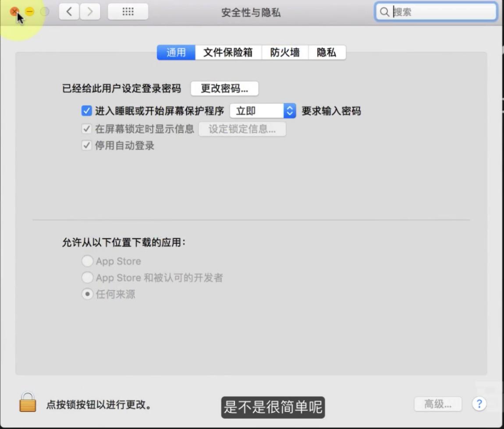This screenshot has height=429, width=504.
Task: Disable 停用自动登录 checkbox
Action: tap(86, 145)
